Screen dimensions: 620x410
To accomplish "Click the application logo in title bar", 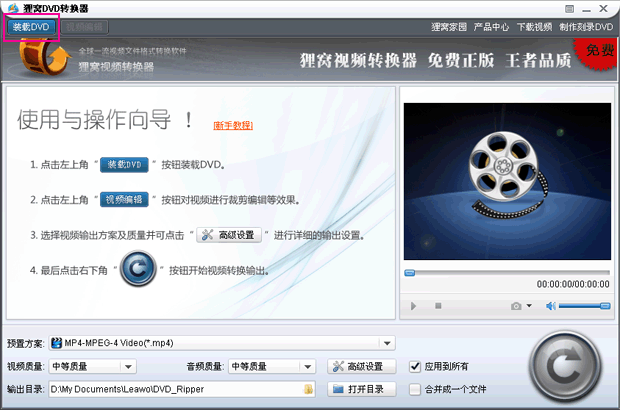I will pos(13,8).
